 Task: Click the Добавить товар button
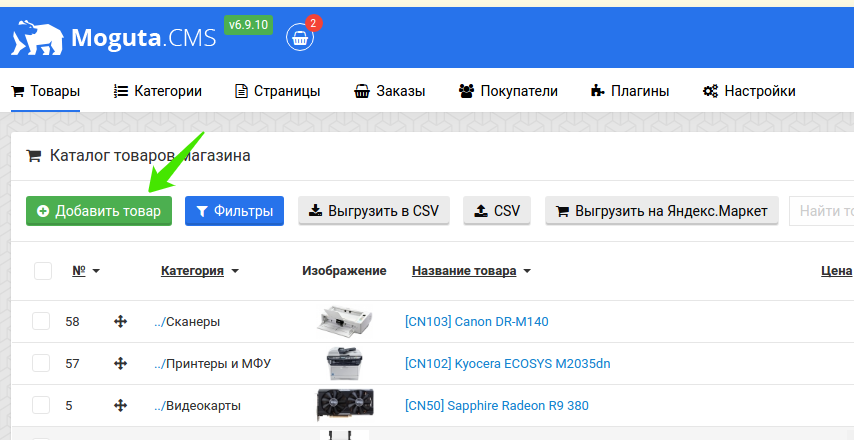point(99,211)
